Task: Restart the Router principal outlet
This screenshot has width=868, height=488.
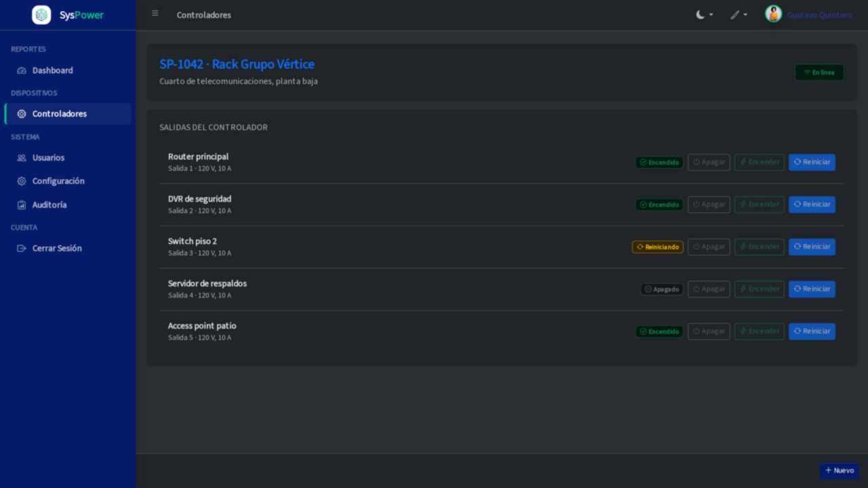Action: [x=812, y=163]
